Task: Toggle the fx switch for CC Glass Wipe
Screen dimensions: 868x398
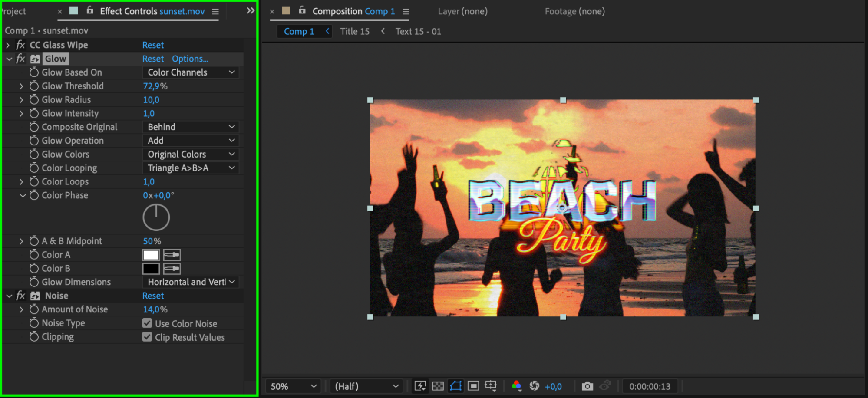Action: click(x=20, y=45)
